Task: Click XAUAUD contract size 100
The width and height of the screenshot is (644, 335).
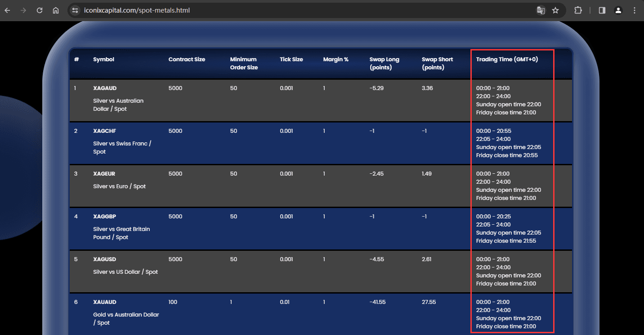Action: (x=173, y=302)
